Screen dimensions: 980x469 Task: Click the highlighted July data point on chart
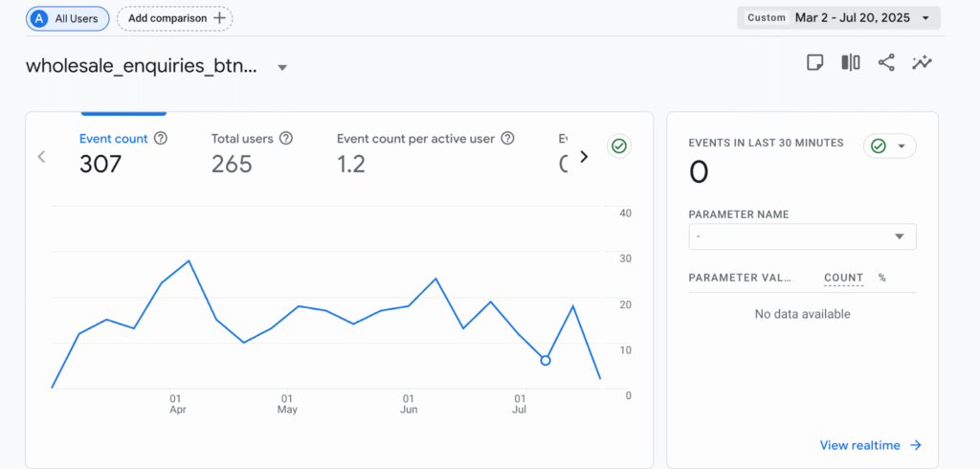click(545, 360)
